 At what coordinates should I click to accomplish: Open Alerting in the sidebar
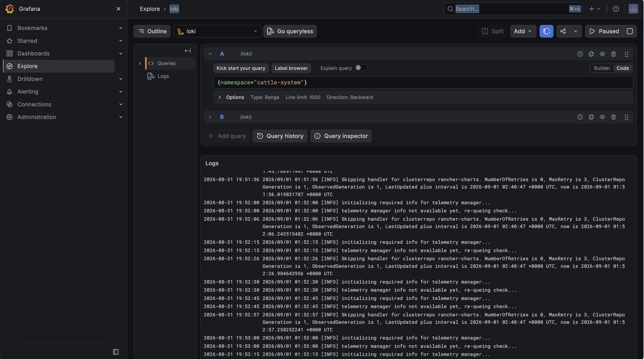[28, 92]
